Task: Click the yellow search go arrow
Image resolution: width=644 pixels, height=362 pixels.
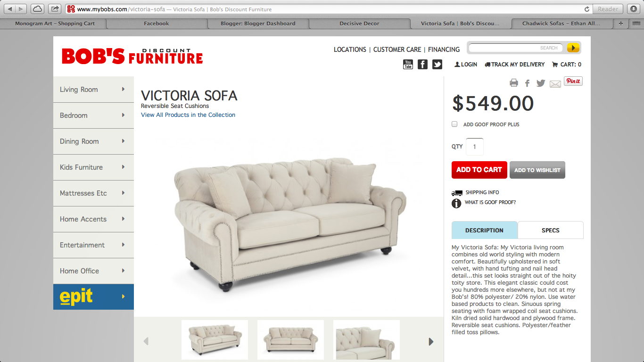Action: click(x=573, y=48)
